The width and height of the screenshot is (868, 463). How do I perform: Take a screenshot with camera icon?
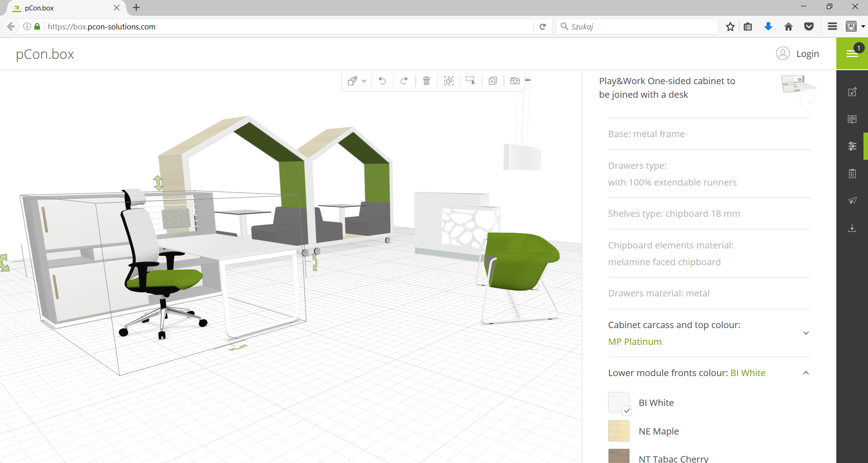pyautogui.click(x=515, y=81)
